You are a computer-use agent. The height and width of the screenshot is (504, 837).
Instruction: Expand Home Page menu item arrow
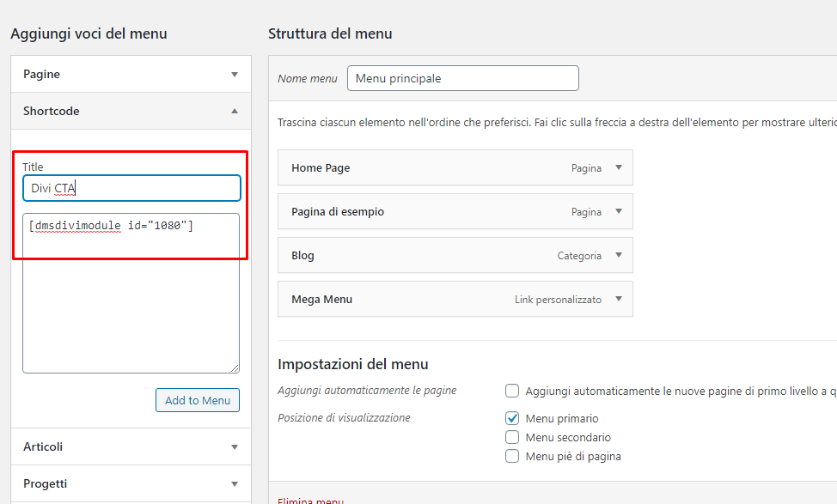coord(619,167)
